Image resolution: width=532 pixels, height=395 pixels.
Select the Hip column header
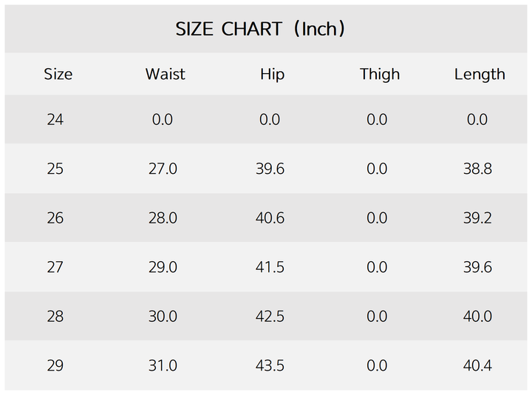pos(272,74)
